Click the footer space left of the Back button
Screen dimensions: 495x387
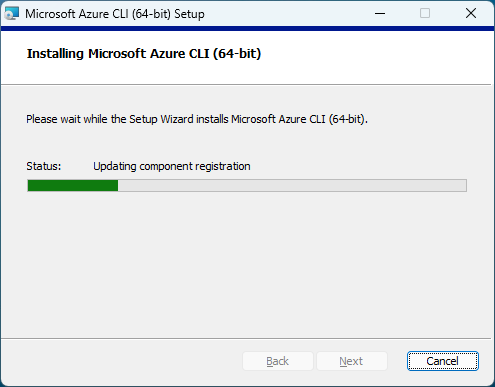[122, 361]
